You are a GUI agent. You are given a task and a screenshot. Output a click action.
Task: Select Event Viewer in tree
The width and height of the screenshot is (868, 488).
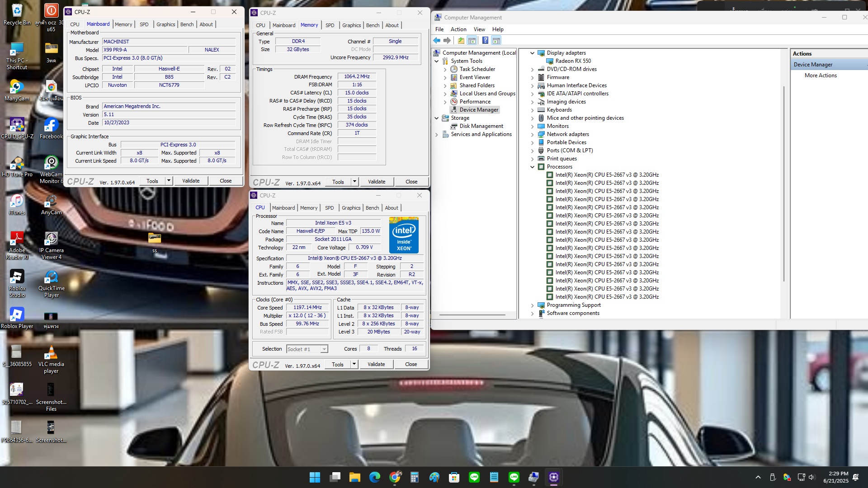475,77
